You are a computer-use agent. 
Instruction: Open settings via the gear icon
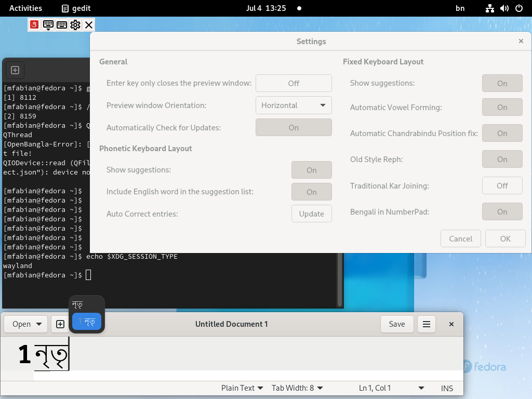tap(75, 24)
